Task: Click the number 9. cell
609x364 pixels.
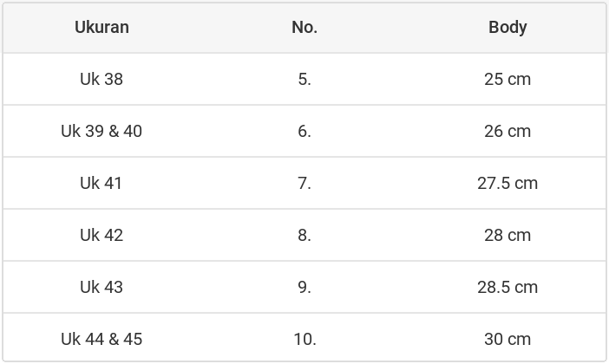Action: pos(304,287)
